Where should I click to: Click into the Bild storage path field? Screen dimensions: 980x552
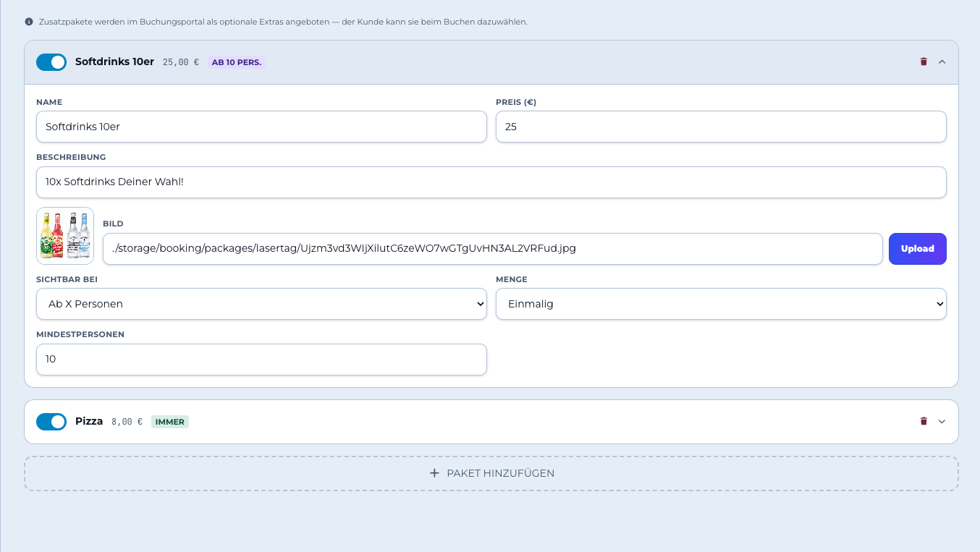tap(493, 249)
